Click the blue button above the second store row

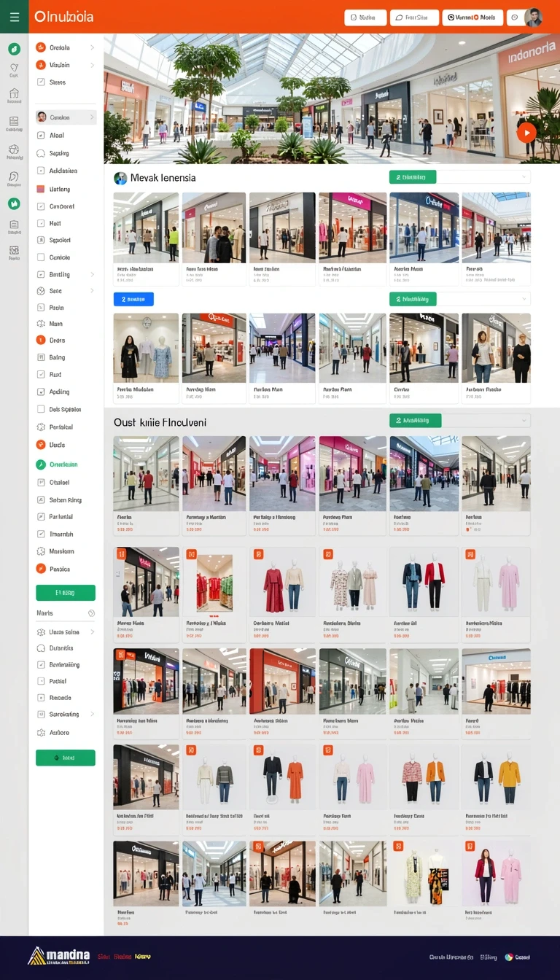click(133, 299)
